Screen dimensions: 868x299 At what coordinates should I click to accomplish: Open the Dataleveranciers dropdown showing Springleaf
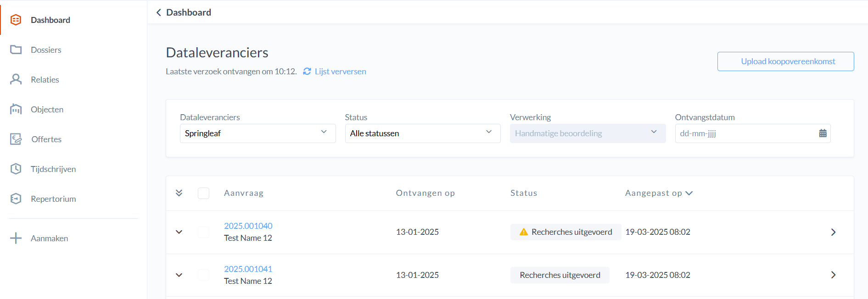click(x=258, y=133)
